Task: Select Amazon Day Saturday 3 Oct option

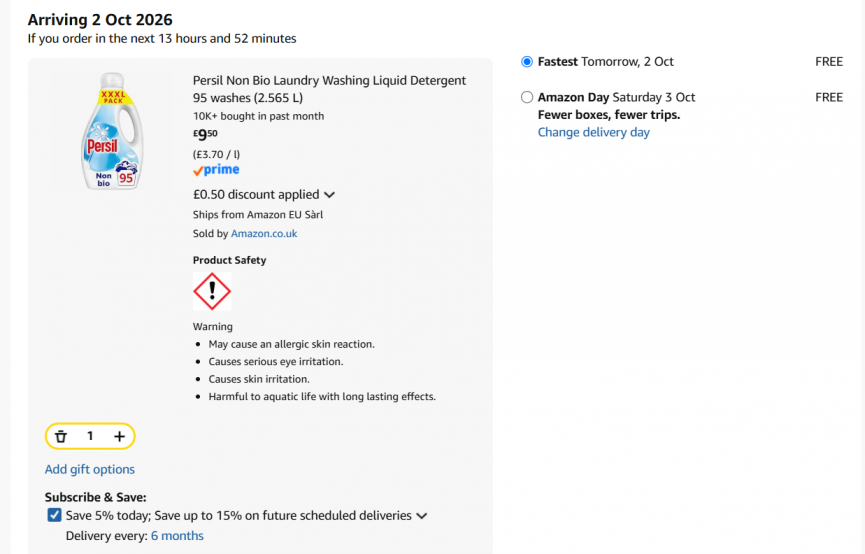Action: 527,98
